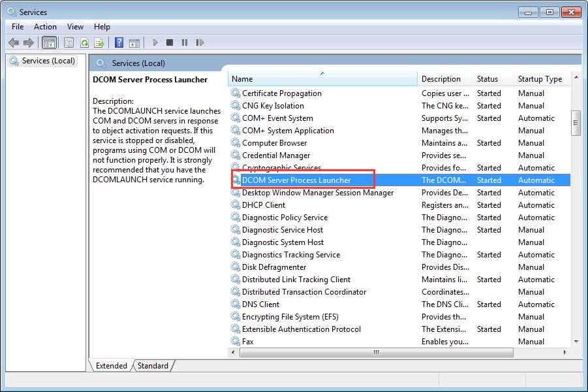Click 'Provides Dis...' description of Disk Defragmenter
Viewport: 588px width, 392px height.
pos(445,267)
